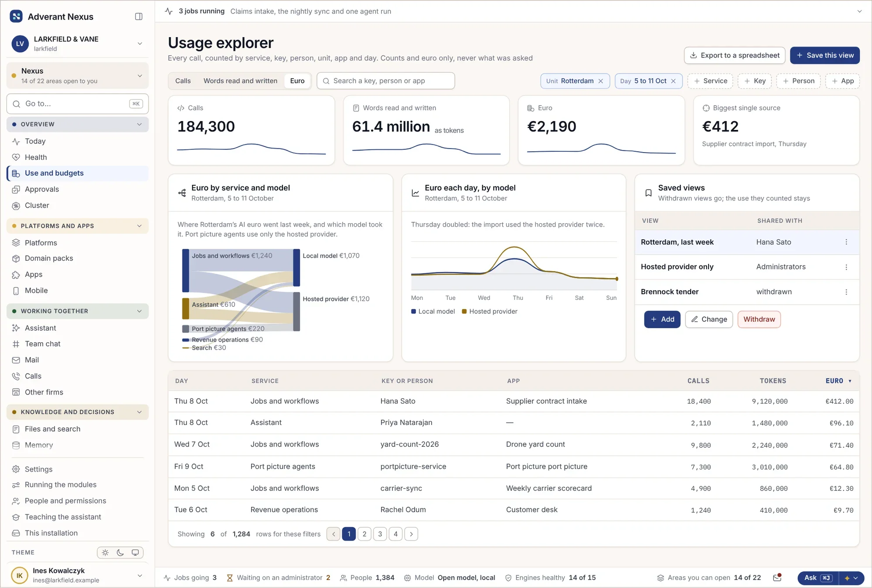The image size is (872, 588).
Task: Click the Go to quick search box
Action: [78, 104]
